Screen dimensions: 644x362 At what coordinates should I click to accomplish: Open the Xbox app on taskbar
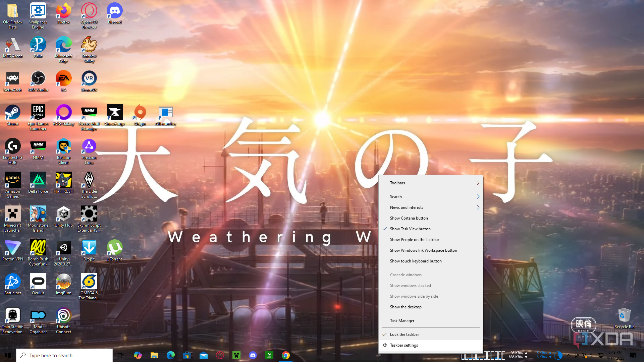click(x=269, y=355)
